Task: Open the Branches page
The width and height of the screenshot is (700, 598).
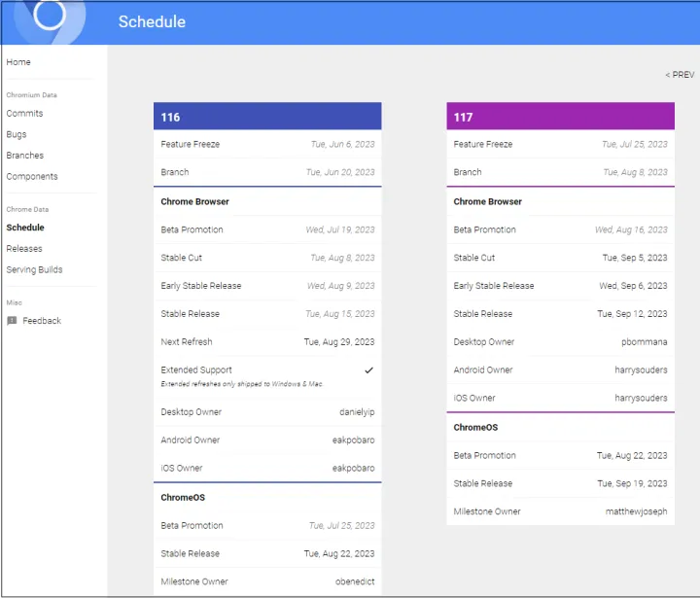Action: 24,156
